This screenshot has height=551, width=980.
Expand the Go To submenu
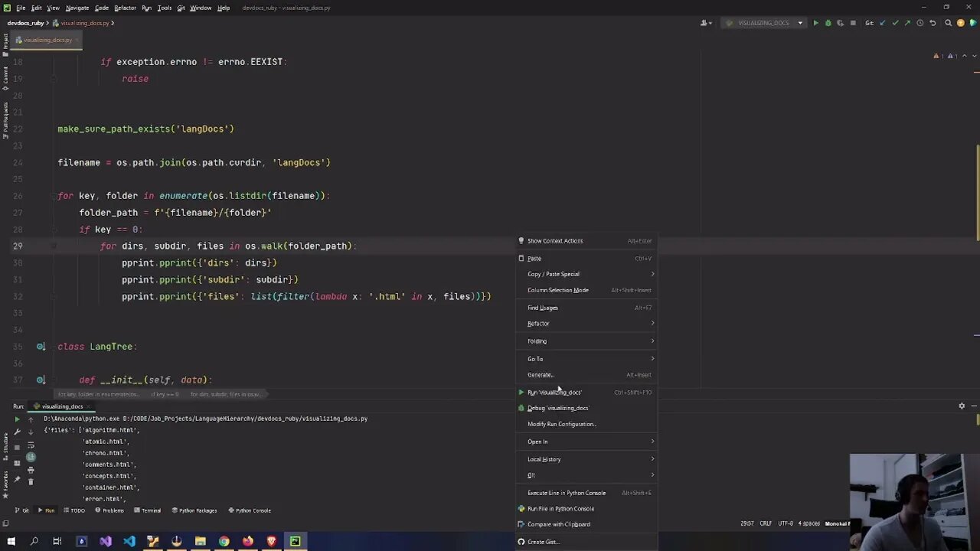[586, 359]
